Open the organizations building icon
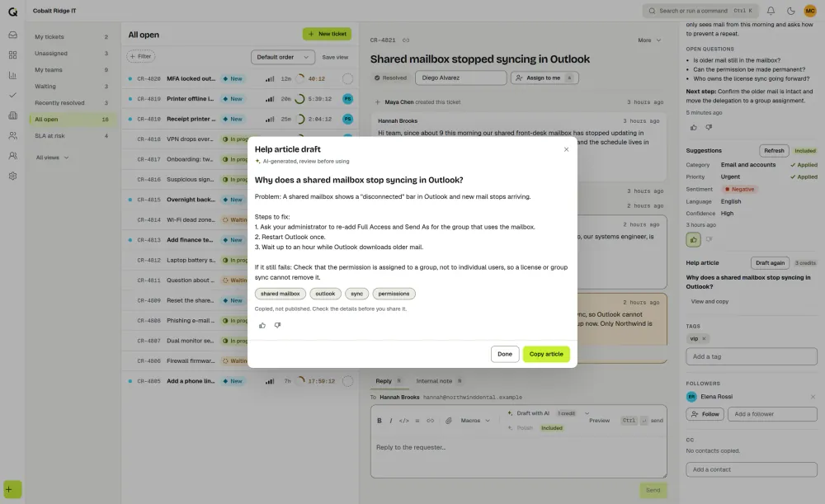Image resolution: width=825 pixels, height=504 pixels. pyautogui.click(x=12, y=115)
